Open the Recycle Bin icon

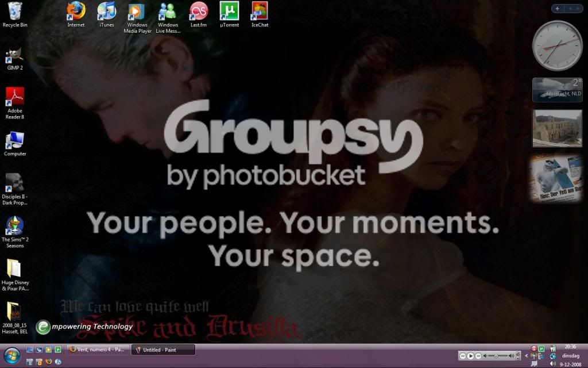[14, 15]
